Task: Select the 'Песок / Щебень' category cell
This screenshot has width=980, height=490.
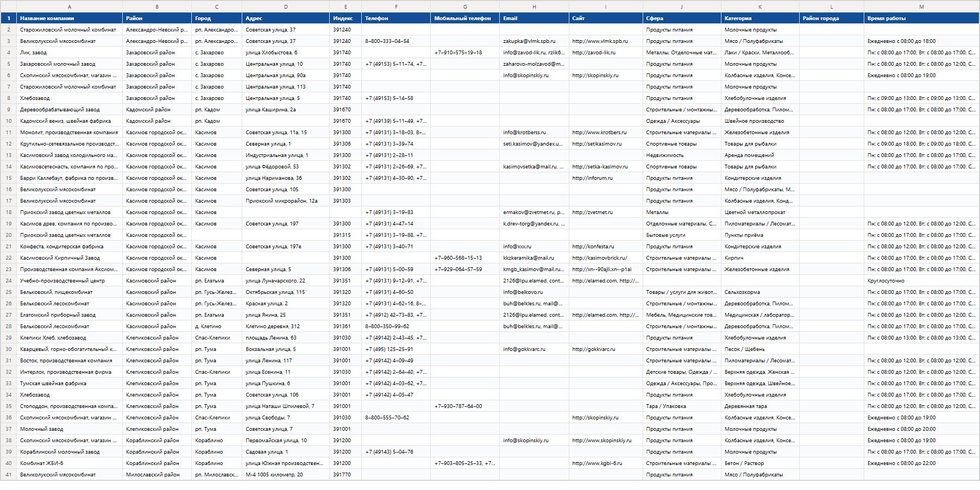Action: point(760,349)
